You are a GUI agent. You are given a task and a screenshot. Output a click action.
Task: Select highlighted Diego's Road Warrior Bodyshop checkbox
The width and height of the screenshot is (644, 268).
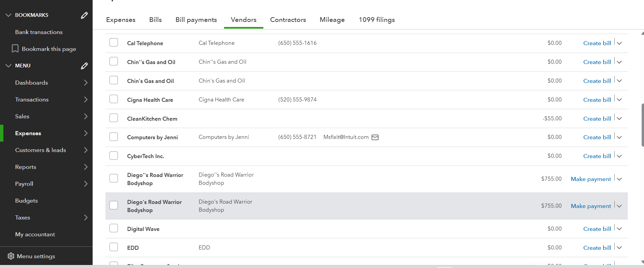click(x=114, y=205)
